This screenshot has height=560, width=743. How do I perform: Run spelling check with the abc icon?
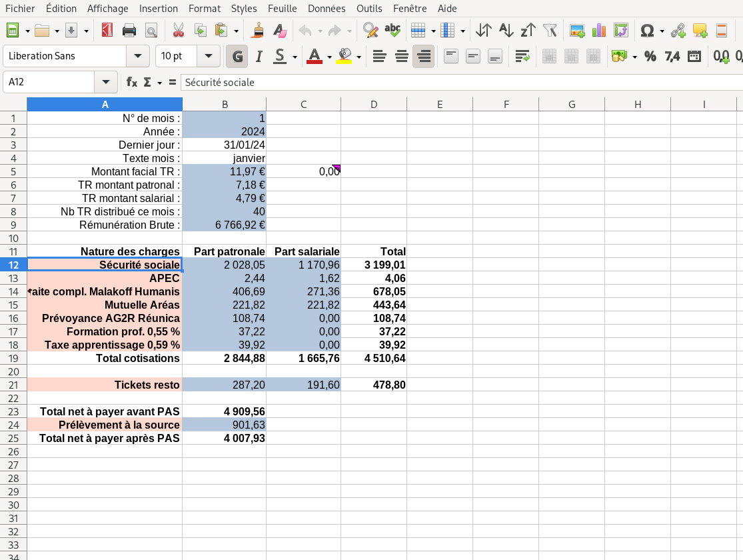point(392,31)
